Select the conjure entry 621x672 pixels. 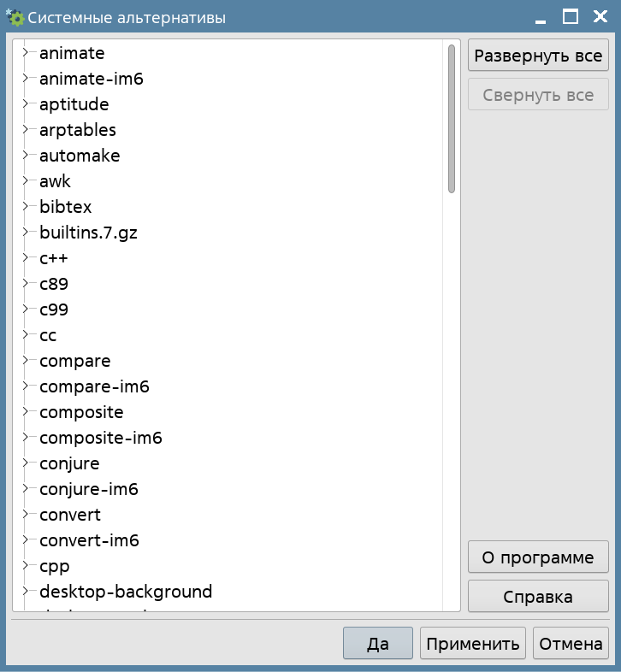click(69, 463)
